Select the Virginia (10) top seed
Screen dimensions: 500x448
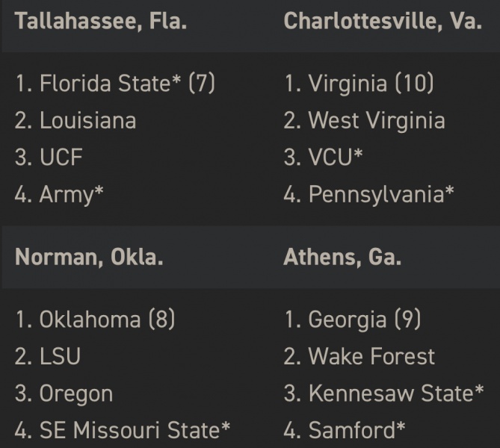pyautogui.click(x=359, y=83)
